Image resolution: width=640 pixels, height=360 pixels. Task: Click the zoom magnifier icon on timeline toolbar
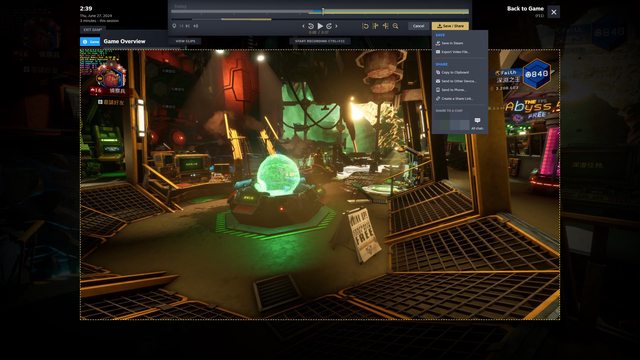(x=396, y=26)
